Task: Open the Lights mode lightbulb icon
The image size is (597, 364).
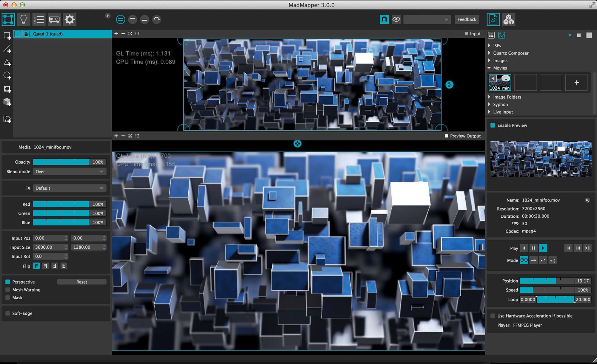Action: point(23,19)
